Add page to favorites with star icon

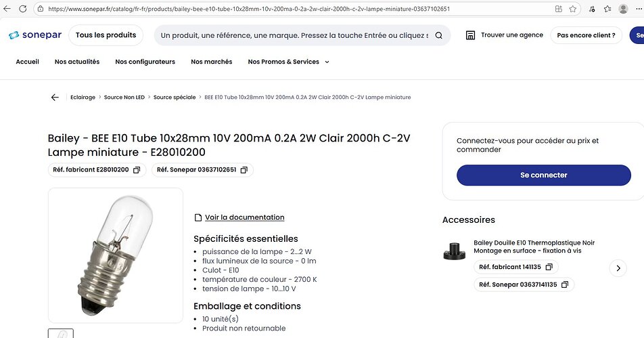(x=573, y=9)
